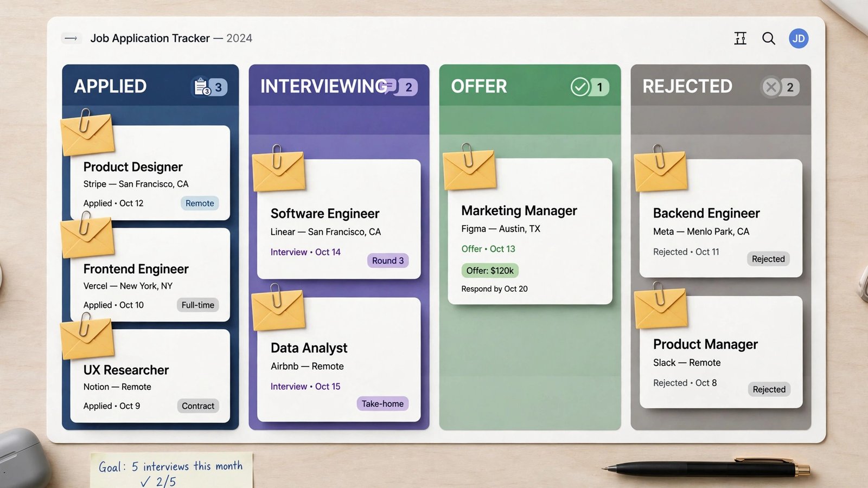Click the Remote tag on Product Designer
The height and width of the screenshot is (488, 868).
[x=200, y=203]
